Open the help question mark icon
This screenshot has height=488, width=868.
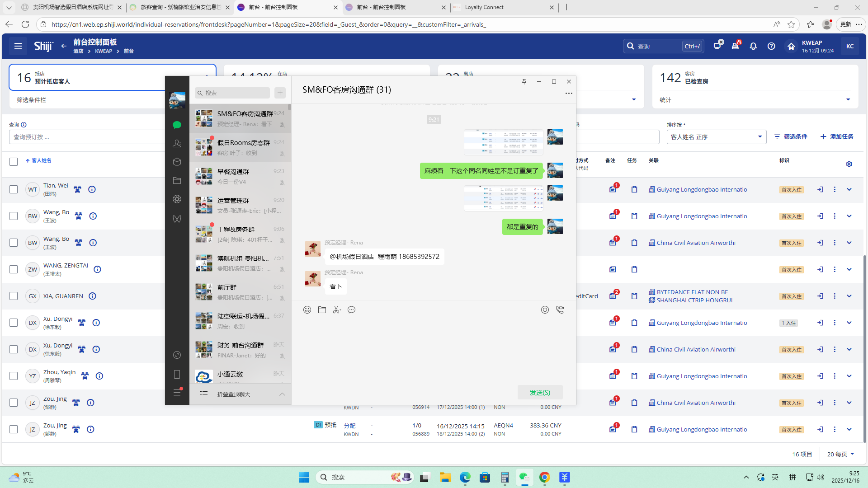pyautogui.click(x=771, y=47)
